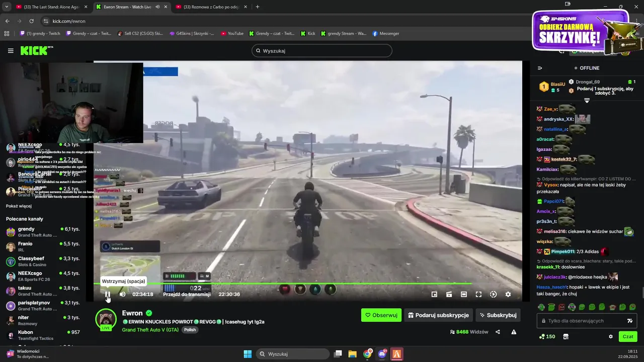Go back with the browser back arrow
The height and width of the screenshot is (362, 644).
(7, 21)
